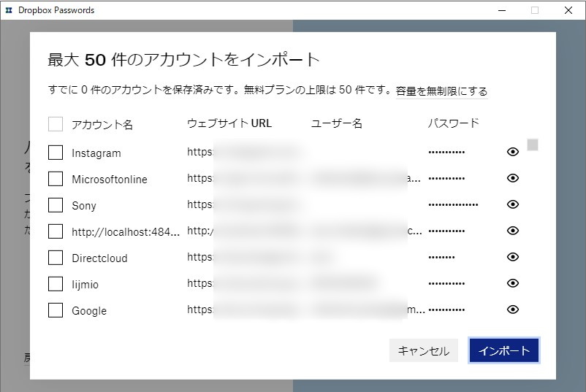
Task: Check the Iijmio account checkbox
Action: (x=56, y=284)
